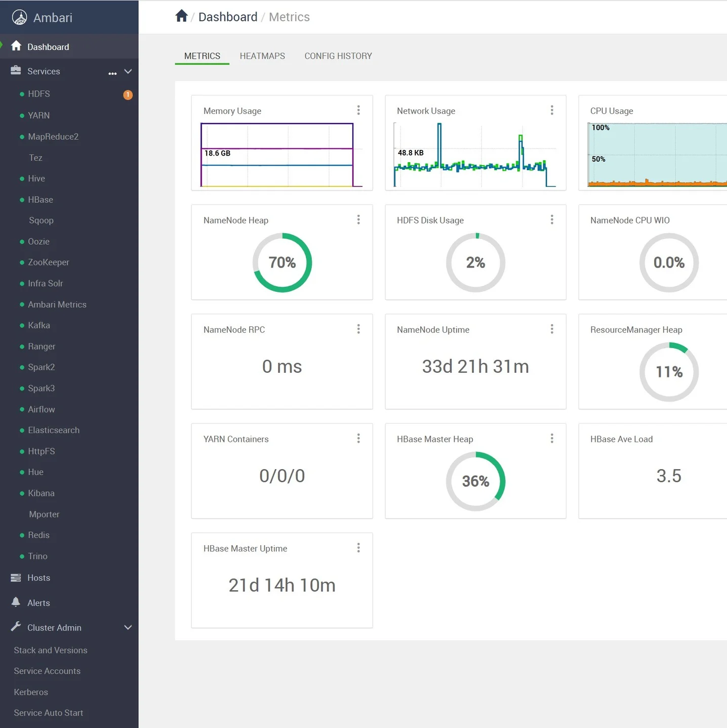Open Services actions ellipsis menu
This screenshot has height=728, width=727.
click(112, 73)
